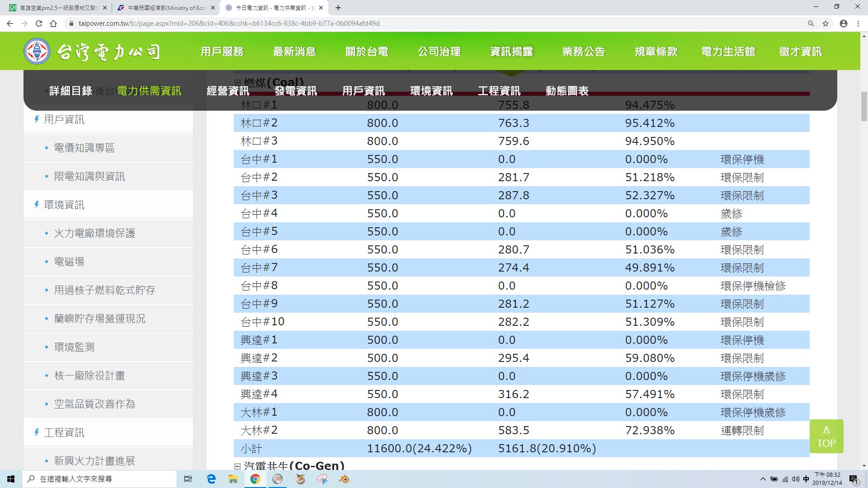Screen dimensions: 868x488
Task: Open Windows Start menu
Action: (11, 479)
